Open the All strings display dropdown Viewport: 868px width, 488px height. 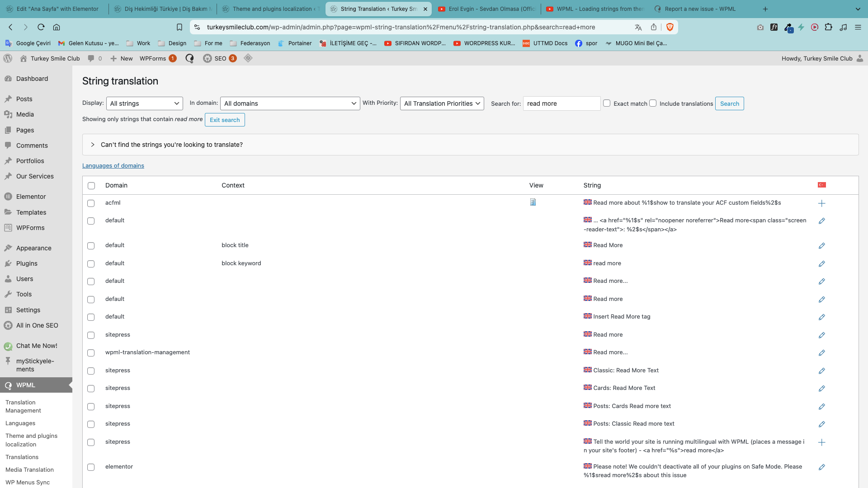click(145, 103)
